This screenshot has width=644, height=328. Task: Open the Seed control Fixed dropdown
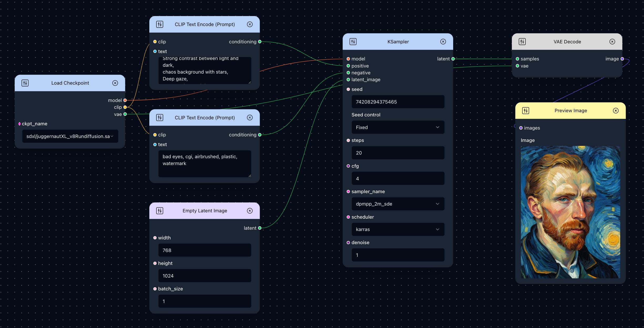398,127
